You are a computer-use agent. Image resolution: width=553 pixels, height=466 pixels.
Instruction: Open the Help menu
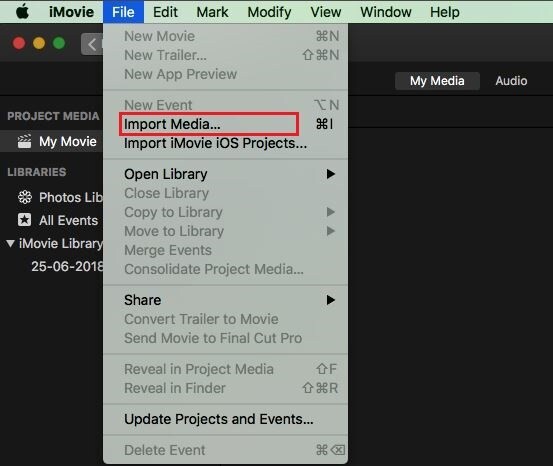tap(444, 12)
